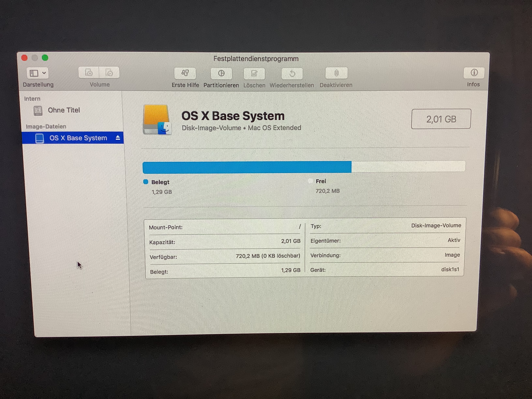The image size is (532, 399).
Task: Click the Darstellung toolbar label
Action: click(38, 85)
